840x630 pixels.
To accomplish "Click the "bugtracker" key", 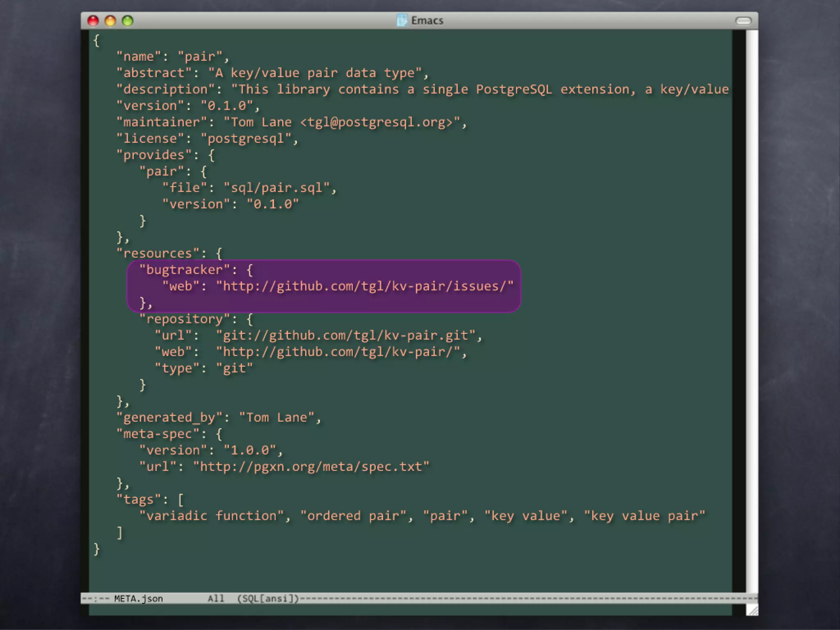I will coord(184,270).
